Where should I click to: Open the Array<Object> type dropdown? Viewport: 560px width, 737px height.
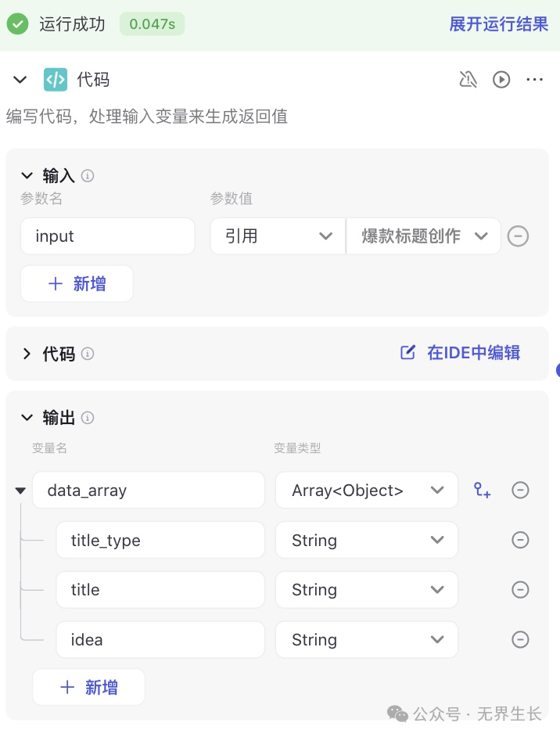(366, 491)
